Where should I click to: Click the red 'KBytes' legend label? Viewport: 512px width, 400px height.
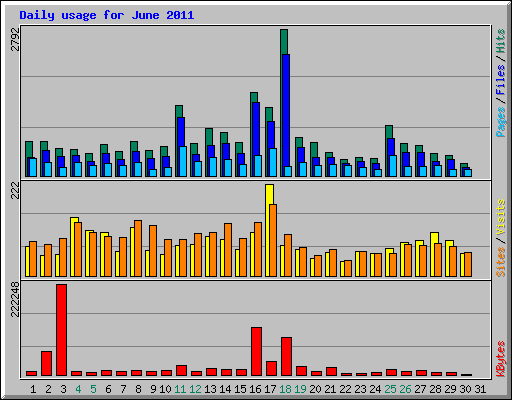tap(500, 359)
